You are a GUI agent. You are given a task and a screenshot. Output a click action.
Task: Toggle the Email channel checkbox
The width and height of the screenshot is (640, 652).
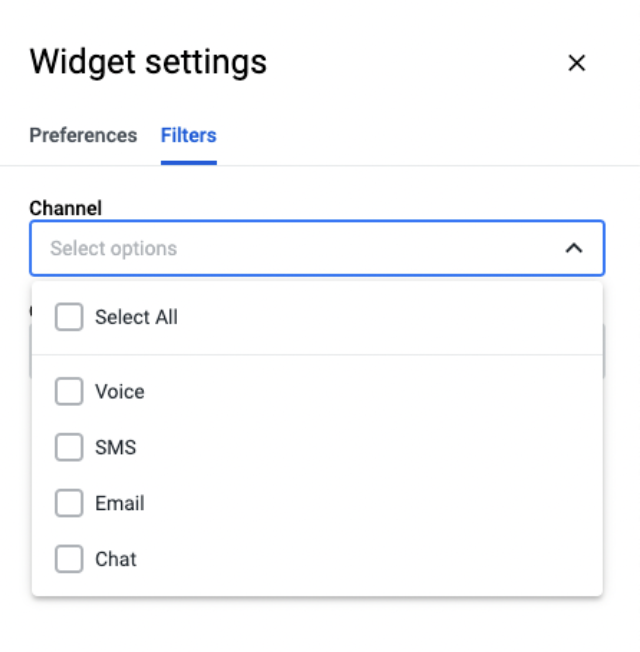69,503
